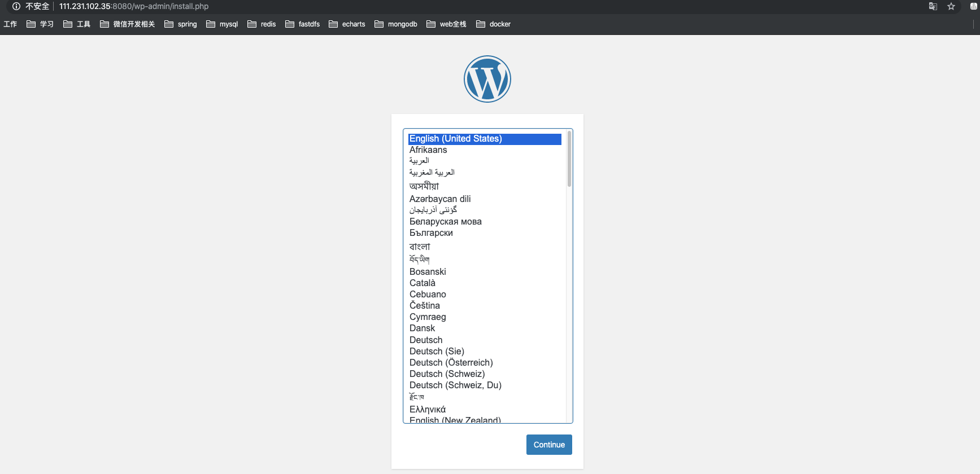980x474 pixels.
Task: Open the 微信开发相关 bookmarks folder
Action: pos(127,24)
